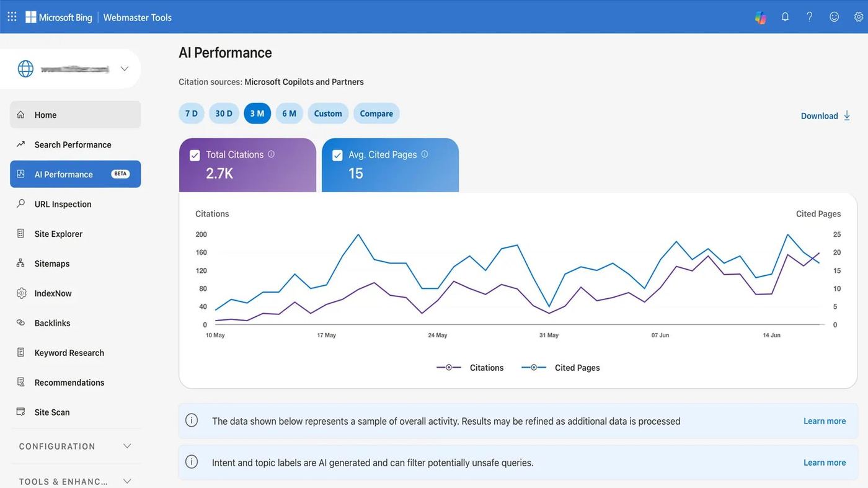Open the help question mark icon
868x488 pixels.
coord(810,17)
